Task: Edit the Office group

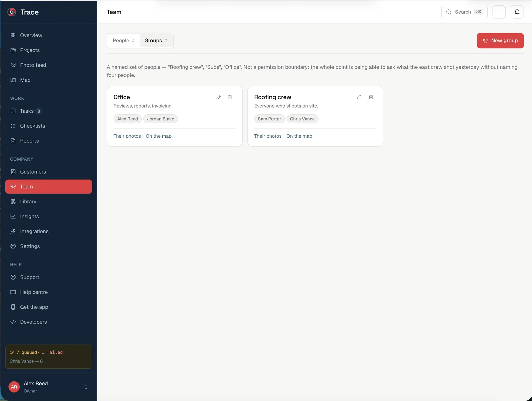Action: pos(219,97)
